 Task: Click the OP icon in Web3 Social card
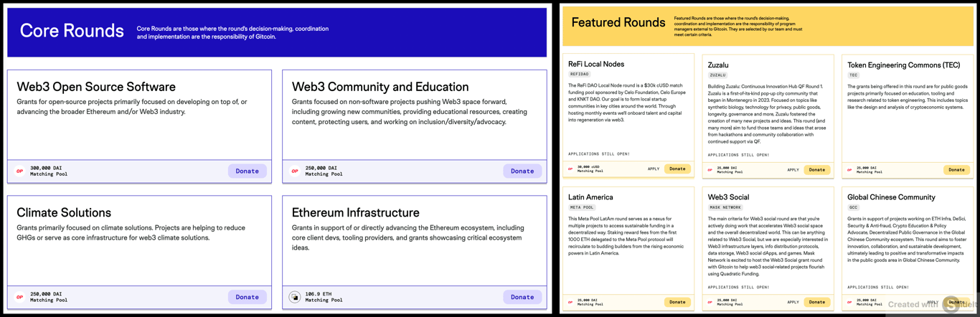click(710, 302)
